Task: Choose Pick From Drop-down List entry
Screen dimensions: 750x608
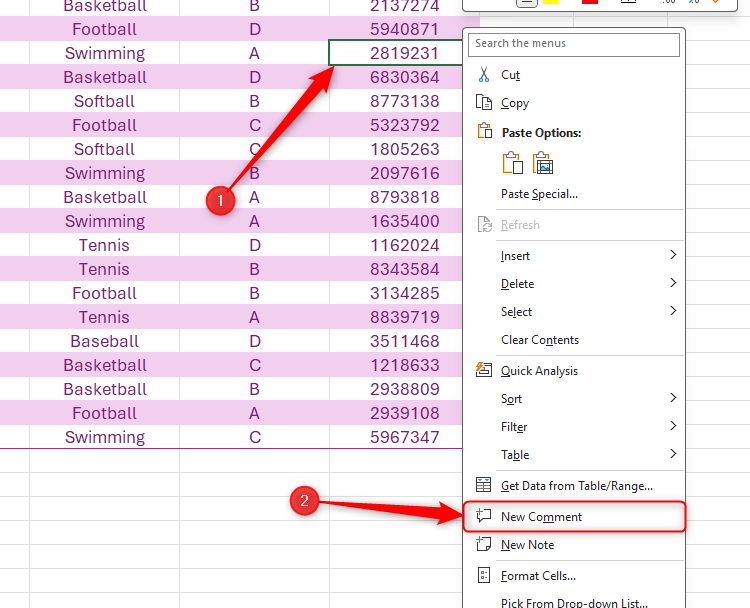Action: (x=574, y=602)
